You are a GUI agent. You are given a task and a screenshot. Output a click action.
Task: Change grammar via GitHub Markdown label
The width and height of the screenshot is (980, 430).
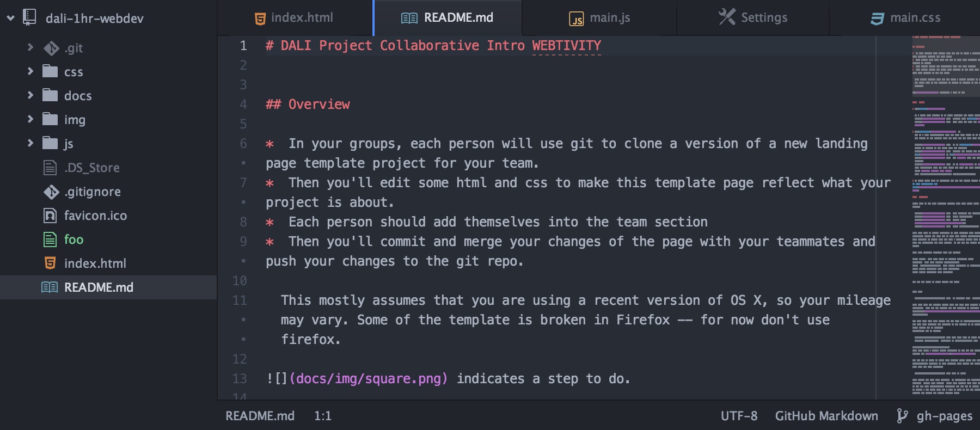pyautogui.click(x=826, y=416)
